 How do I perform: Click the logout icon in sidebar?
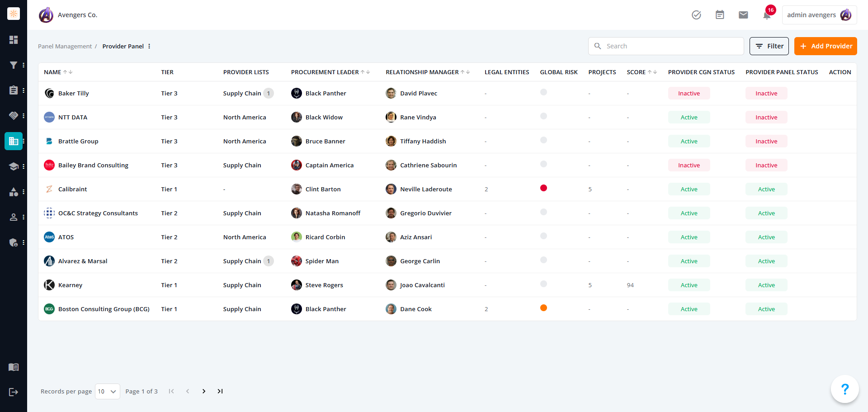[x=14, y=392]
